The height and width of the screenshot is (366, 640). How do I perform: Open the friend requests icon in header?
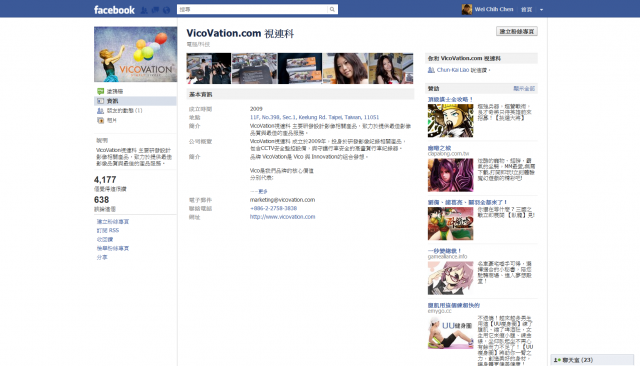tap(144, 10)
